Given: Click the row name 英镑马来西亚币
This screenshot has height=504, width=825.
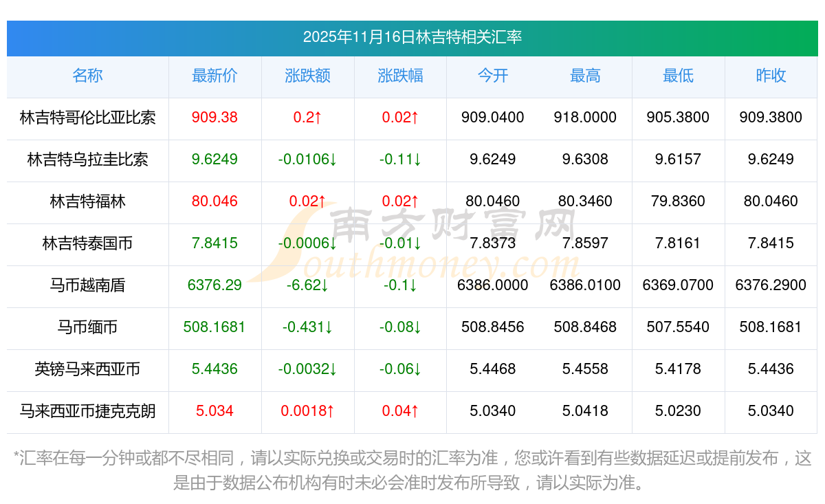Looking at the screenshot, I should click(87, 369).
